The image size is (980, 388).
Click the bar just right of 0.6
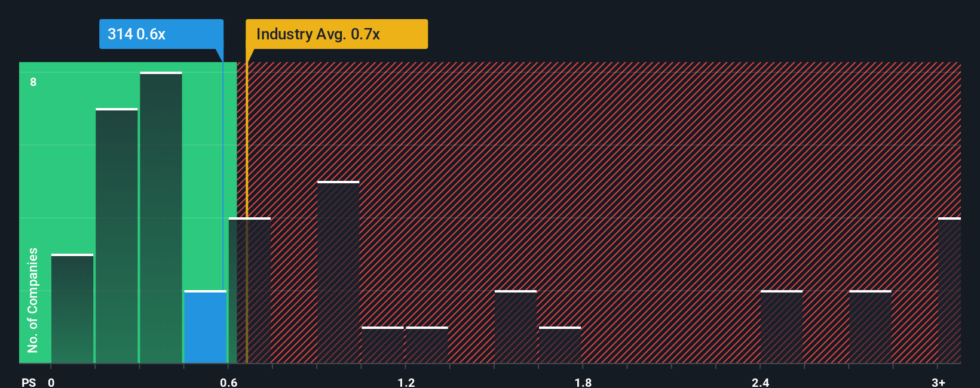(x=250, y=291)
